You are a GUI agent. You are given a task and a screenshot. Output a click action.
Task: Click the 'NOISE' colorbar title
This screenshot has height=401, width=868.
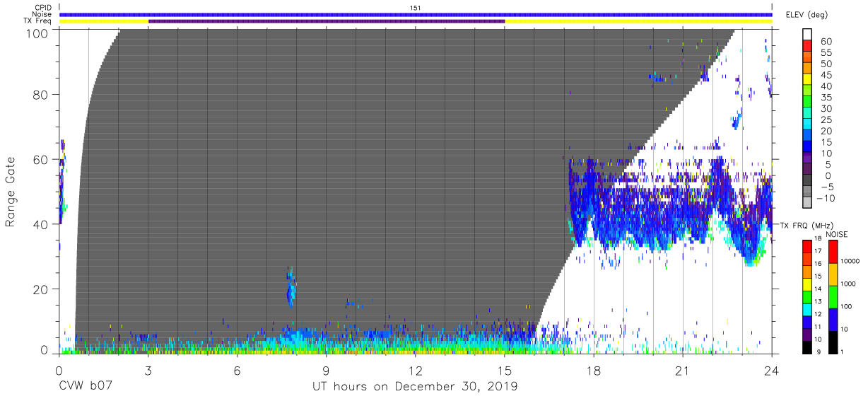click(x=836, y=234)
